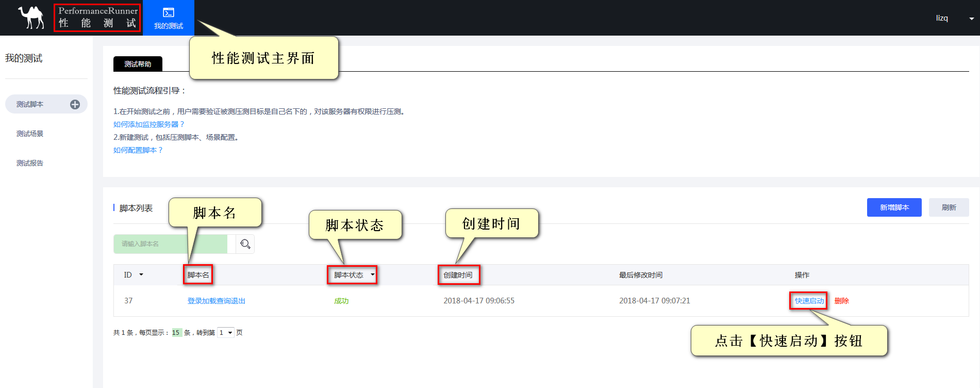
Task: Click the camel logo icon
Action: click(x=31, y=18)
